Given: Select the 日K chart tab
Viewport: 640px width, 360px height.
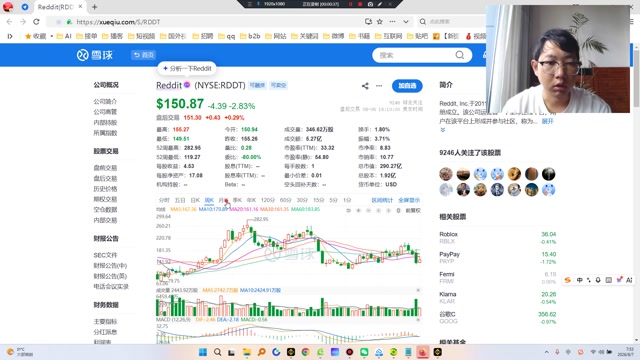Looking at the screenshot, I should (195, 200).
